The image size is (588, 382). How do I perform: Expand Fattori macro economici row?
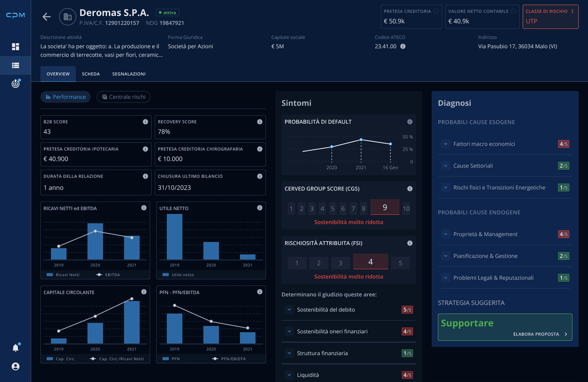(x=445, y=144)
